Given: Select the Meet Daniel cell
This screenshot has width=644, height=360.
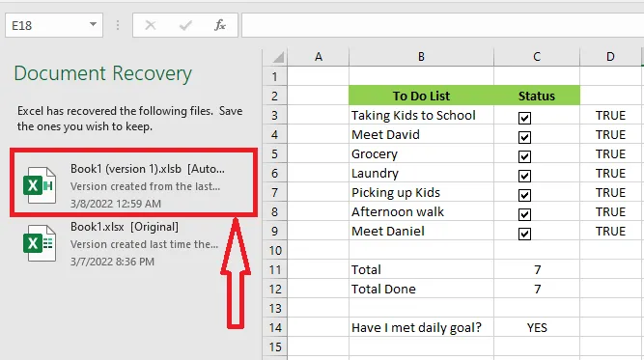Looking at the screenshot, I should pos(421,231).
